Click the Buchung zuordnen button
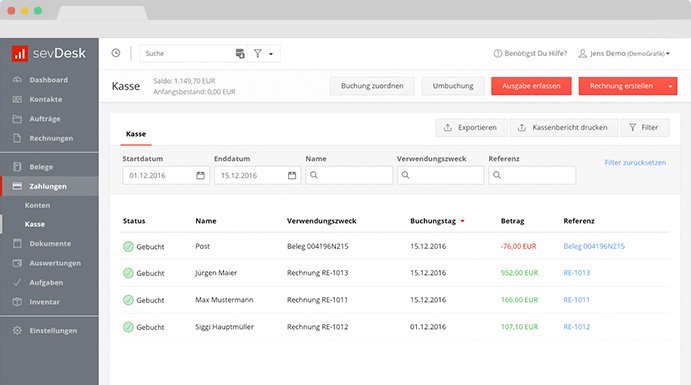This screenshot has height=385, width=691. pyautogui.click(x=372, y=86)
